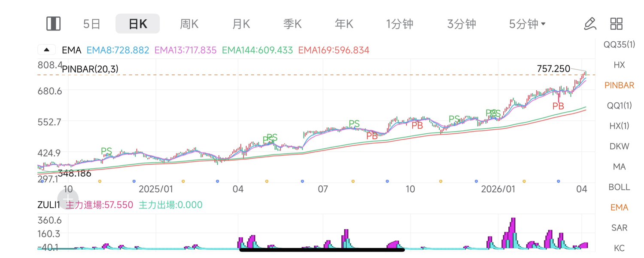This screenshot has width=644, height=258.
Task: Enable the SAR indicator
Action: click(x=619, y=227)
